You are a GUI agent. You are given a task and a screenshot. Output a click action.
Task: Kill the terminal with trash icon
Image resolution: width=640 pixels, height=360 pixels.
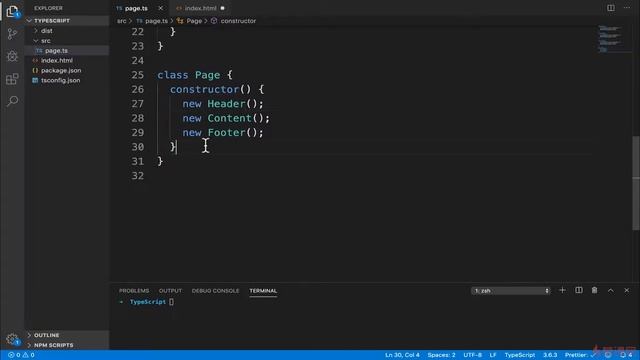(x=594, y=290)
